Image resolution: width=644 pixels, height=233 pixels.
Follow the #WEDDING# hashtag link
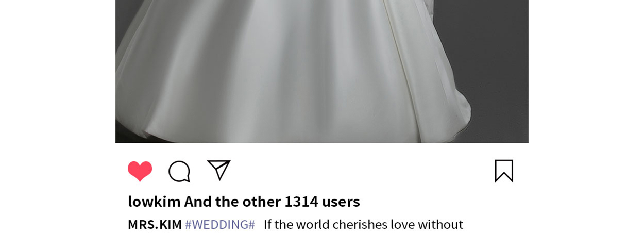point(220,224)
